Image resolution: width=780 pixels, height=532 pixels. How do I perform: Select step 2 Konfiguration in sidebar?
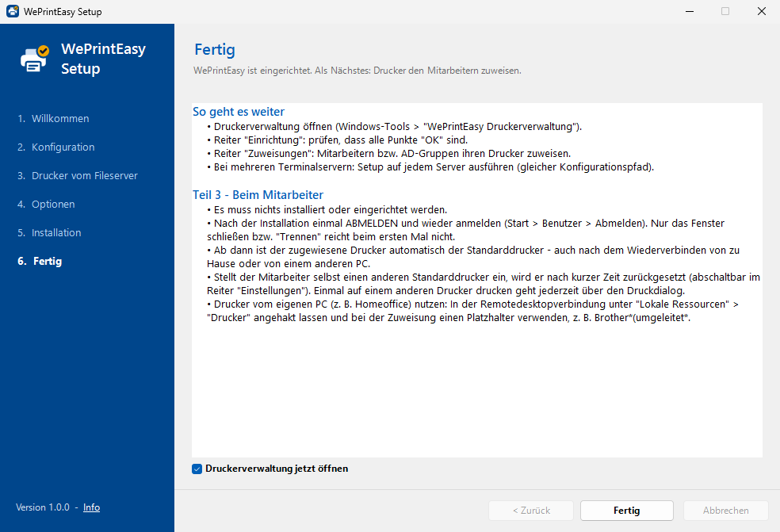tap(55, 147)
